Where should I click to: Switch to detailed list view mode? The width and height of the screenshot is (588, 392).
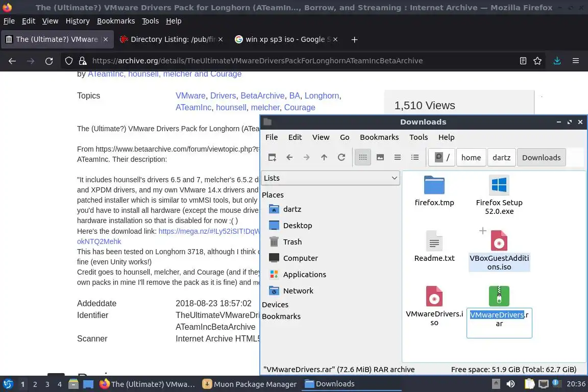click(x=415, y=157)
